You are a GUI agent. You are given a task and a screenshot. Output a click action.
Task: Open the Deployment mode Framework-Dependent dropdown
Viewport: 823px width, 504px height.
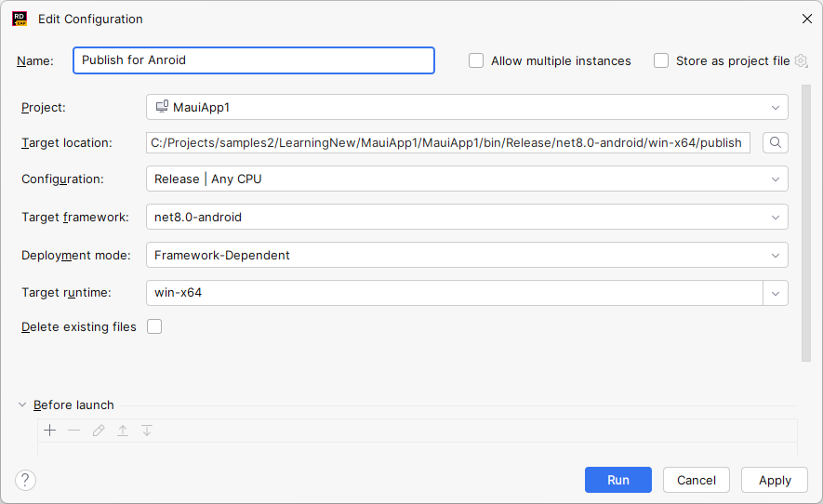pos(467,255)
